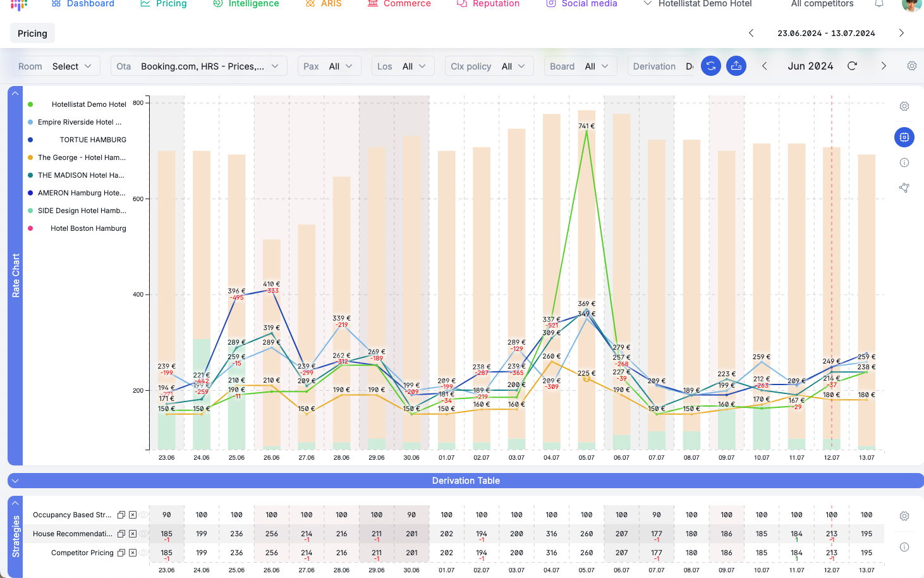Open the Intelligence menu
This screenshot has width=924, height=578.
[x=246, y=4]
